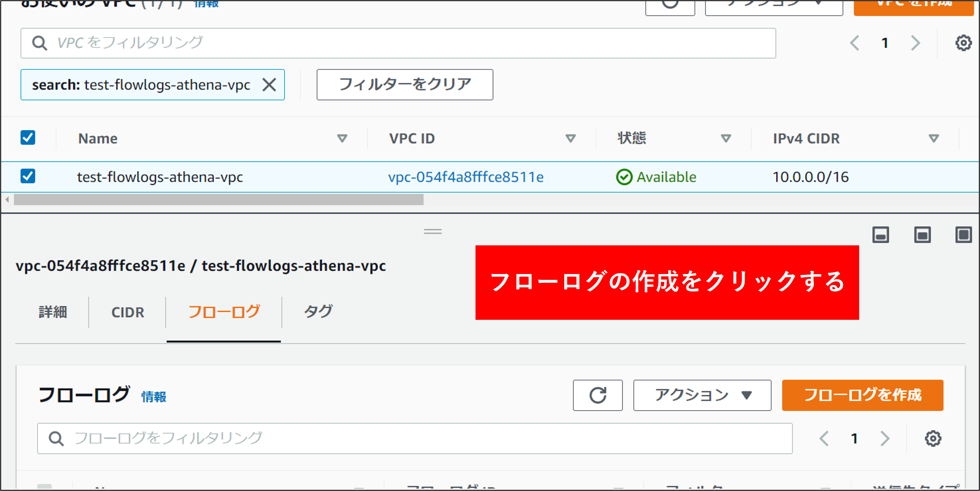The width and height of the screenshot is (980, 491).
Task: Open VPC table preferences gear icon
Action: tap(963, 43)
